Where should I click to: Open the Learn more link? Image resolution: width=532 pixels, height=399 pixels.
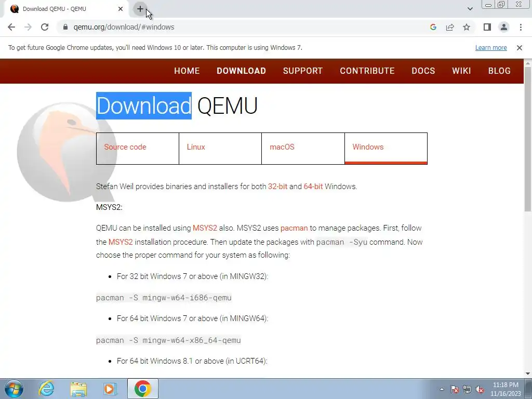click(x=491, y=48)
